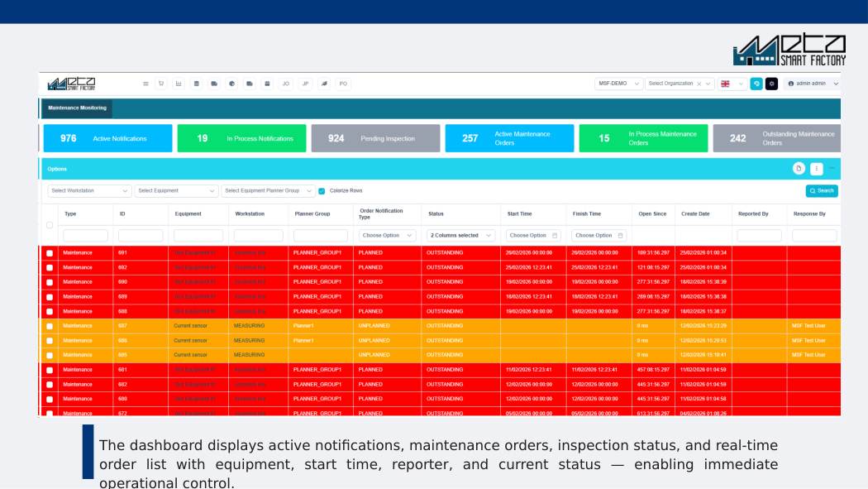The width and height of the screenshot is (868, 489).
Task: Select the Maintenance Monitoring tab
Action: tap(77, 108)
